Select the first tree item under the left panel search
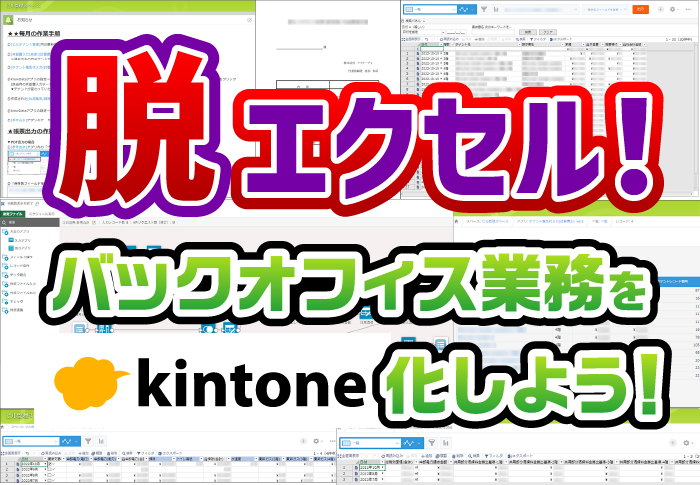 pos(17,232)
